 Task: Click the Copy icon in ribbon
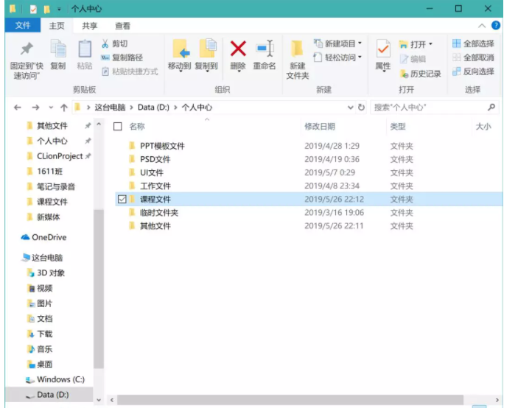(x=58, y=54)
